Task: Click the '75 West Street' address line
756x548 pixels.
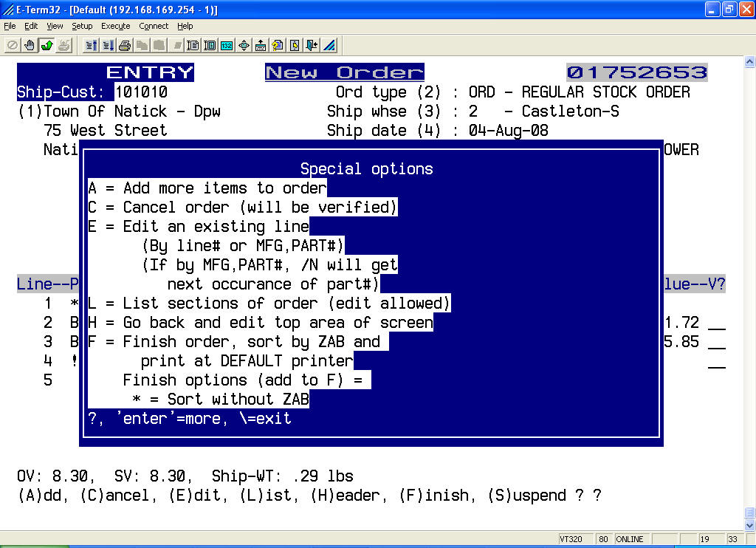Action: [x=105, y=130]
